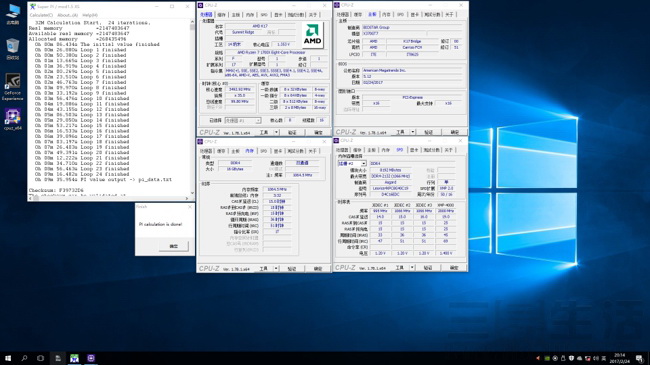
Task: Click the taskbar clock showing 20:14
Action: pyautogui.click(x=619, y=358)
